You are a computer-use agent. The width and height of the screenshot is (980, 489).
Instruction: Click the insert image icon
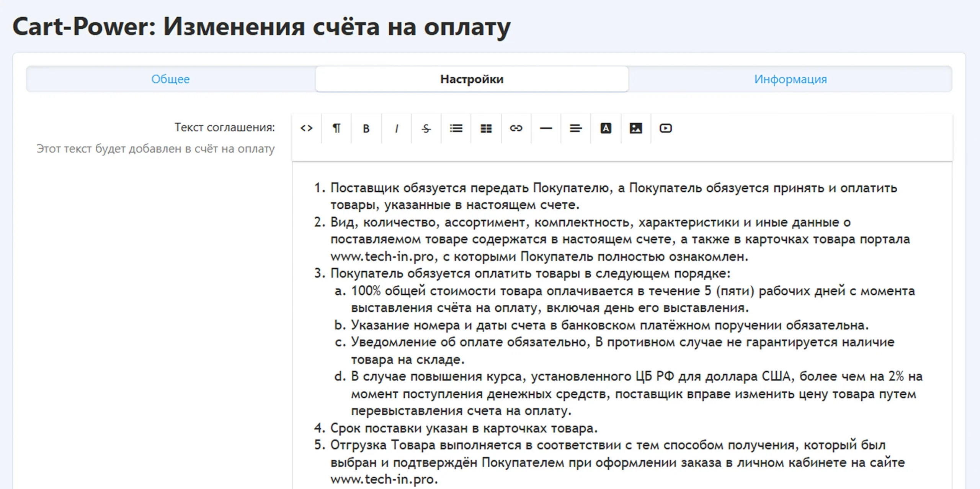click(x=636, y=128)
